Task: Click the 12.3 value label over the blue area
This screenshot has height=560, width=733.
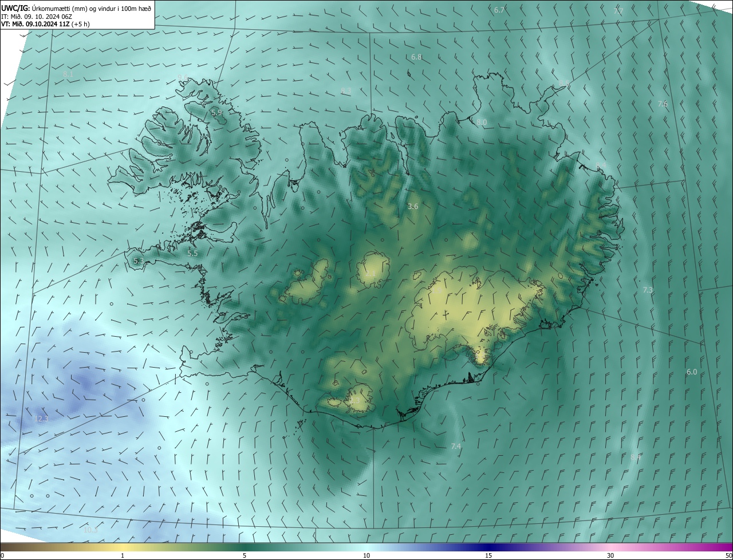Action: pos(41,419)
